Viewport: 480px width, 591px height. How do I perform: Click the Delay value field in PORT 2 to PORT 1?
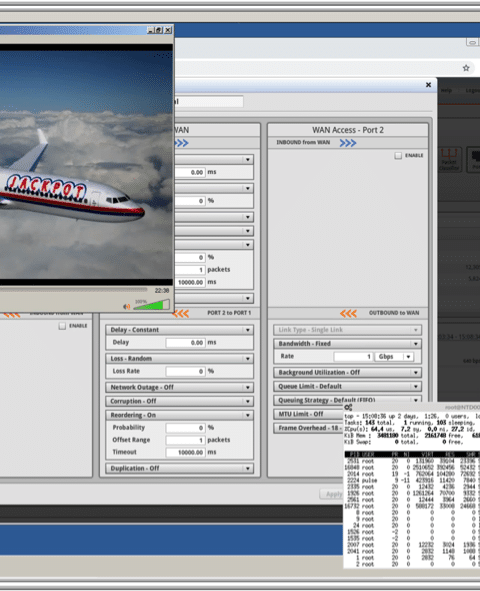185,343
